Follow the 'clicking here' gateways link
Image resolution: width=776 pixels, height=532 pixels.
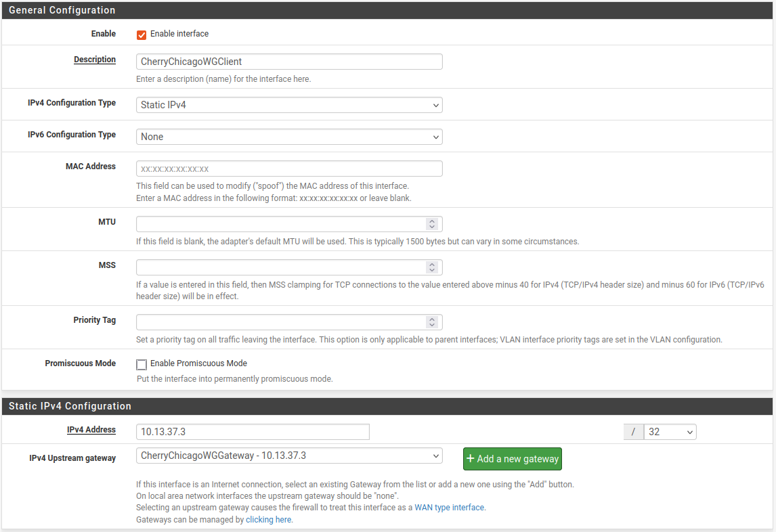tap(268, 520)
